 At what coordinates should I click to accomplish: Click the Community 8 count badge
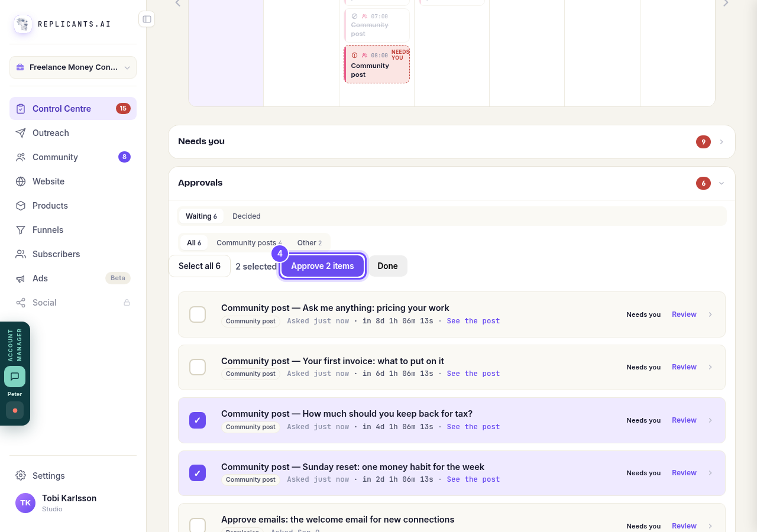click(124, 157)
